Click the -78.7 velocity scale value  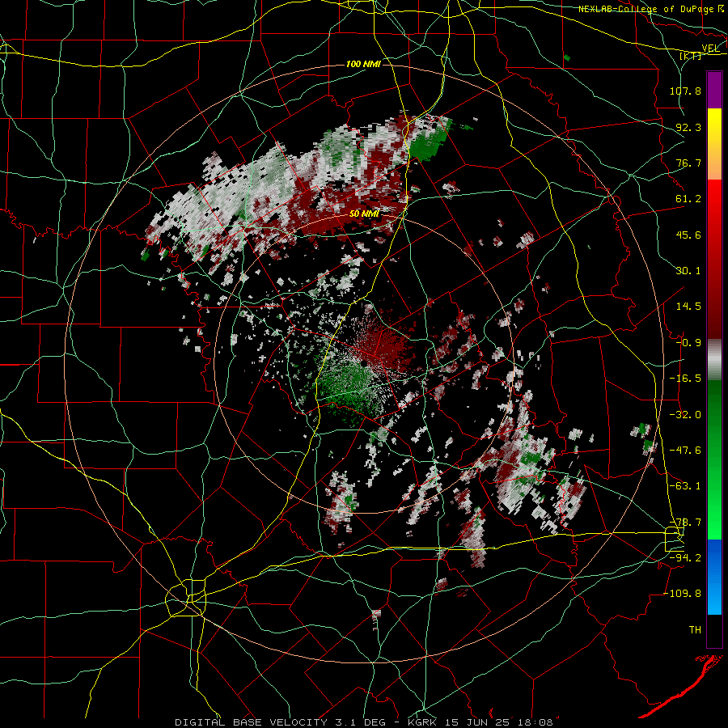point(685,523)
